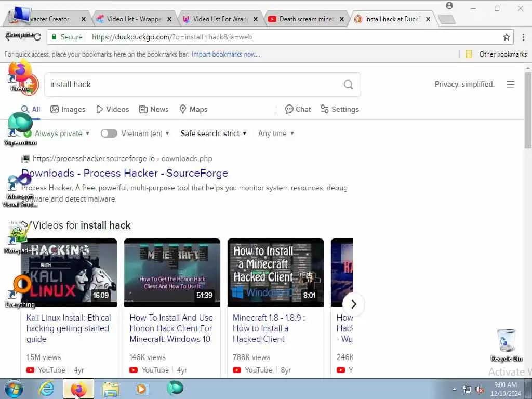Select the All search tab
This screenshot has height=399, width=532.
point(31,109)
